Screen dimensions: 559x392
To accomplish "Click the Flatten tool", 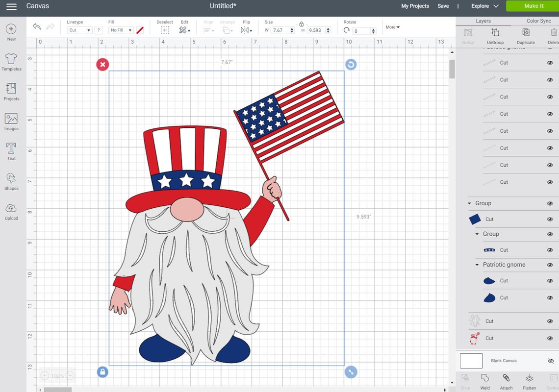I will click(x=530, y=382).
